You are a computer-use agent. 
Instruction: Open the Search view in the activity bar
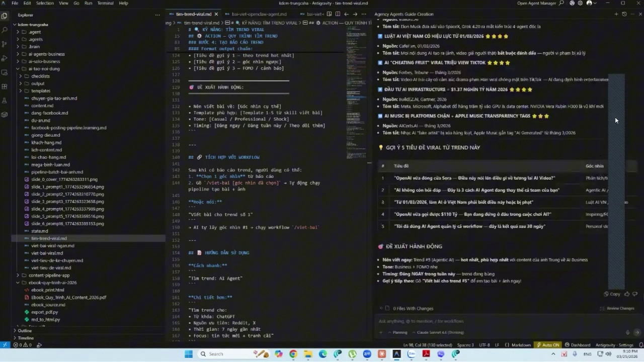pos(5,30)
